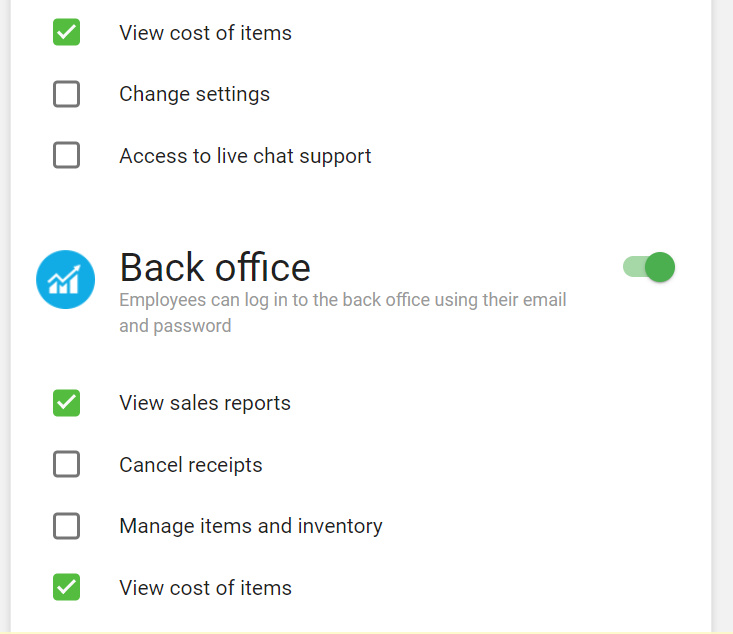This screenshot has width=733, height=634.
Task: Uncheck View cost of items under Back office
Action: 66,587
